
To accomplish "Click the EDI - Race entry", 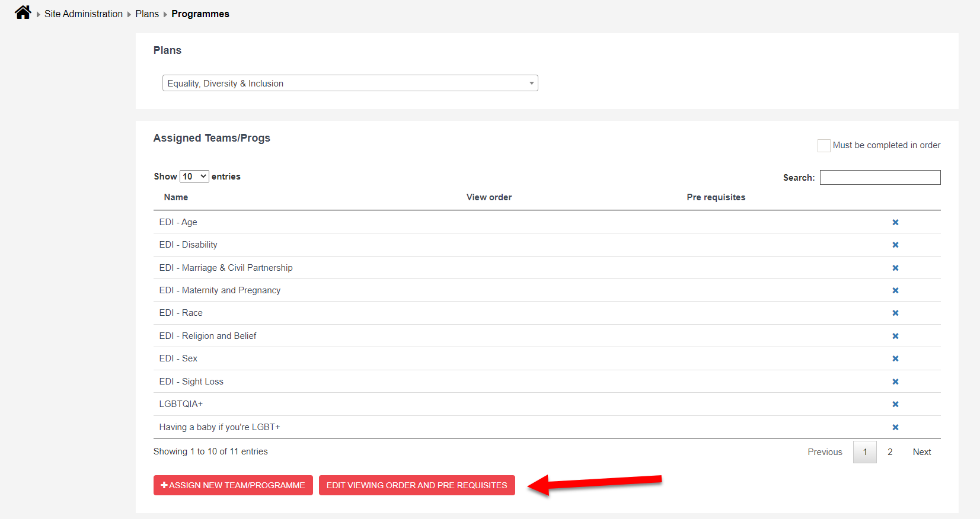I will tap(181, 313).
